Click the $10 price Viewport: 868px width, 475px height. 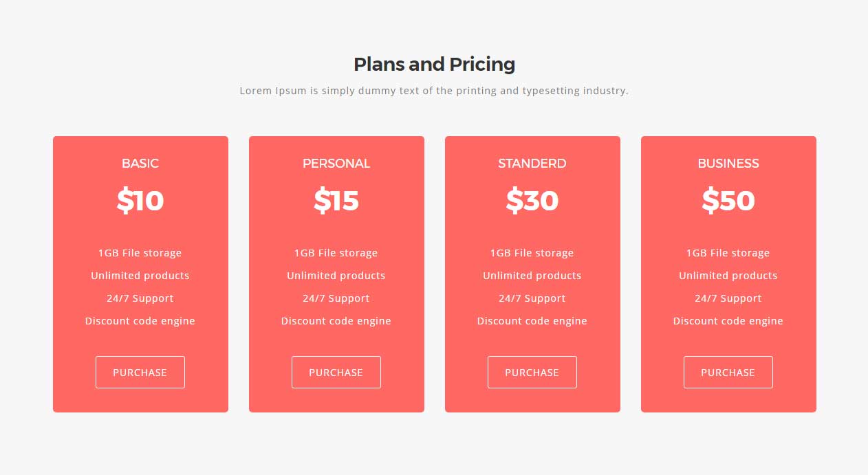(140, 201)
